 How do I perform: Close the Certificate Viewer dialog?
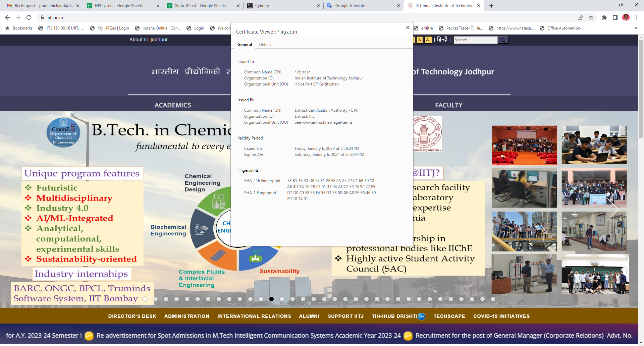tap(408, 27)
